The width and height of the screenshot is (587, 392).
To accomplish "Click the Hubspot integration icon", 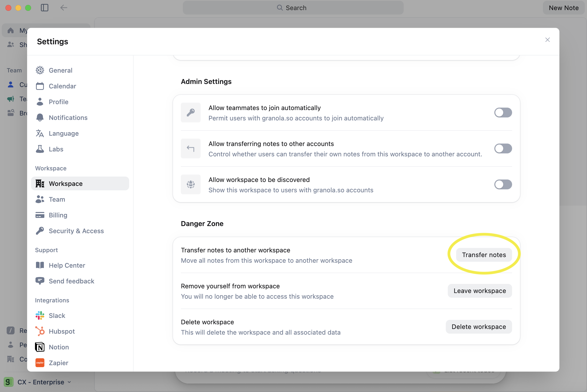I will click(40, 331).
